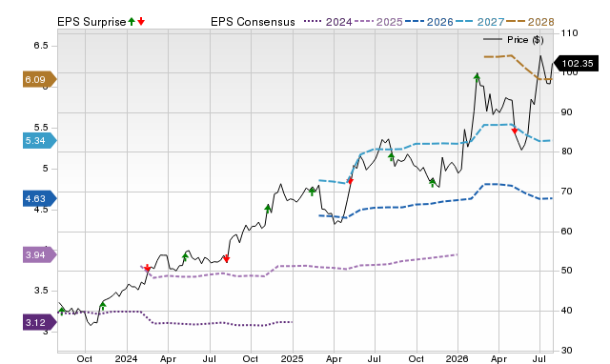This screenshot has height=364, width=610.
Task: Click the 60 right price axis label
Action: pos(567,232)
